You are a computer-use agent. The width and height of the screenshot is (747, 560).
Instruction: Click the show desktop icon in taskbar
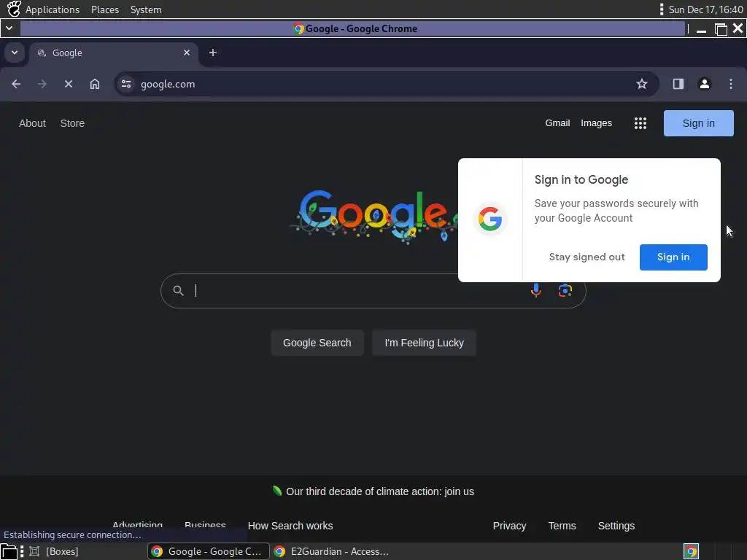[9, 551]
